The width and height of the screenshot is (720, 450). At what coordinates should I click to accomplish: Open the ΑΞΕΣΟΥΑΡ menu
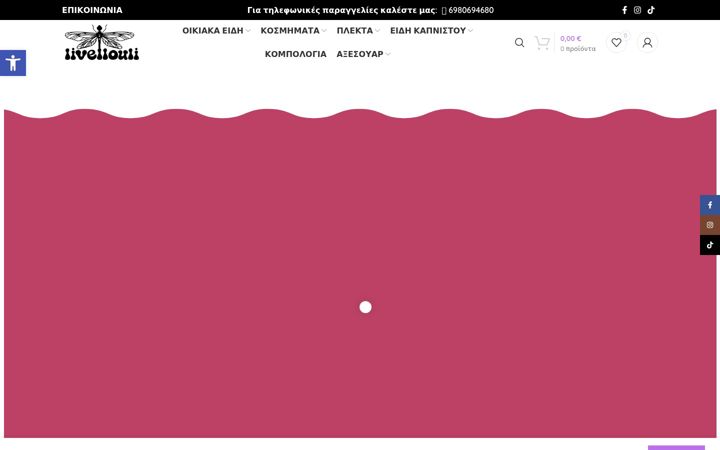360,54
